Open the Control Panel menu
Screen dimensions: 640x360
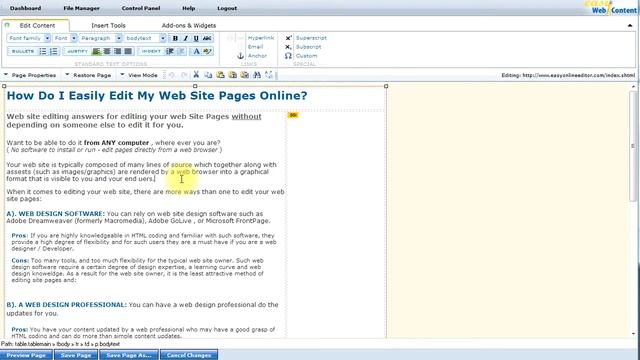tap(141, 8)
